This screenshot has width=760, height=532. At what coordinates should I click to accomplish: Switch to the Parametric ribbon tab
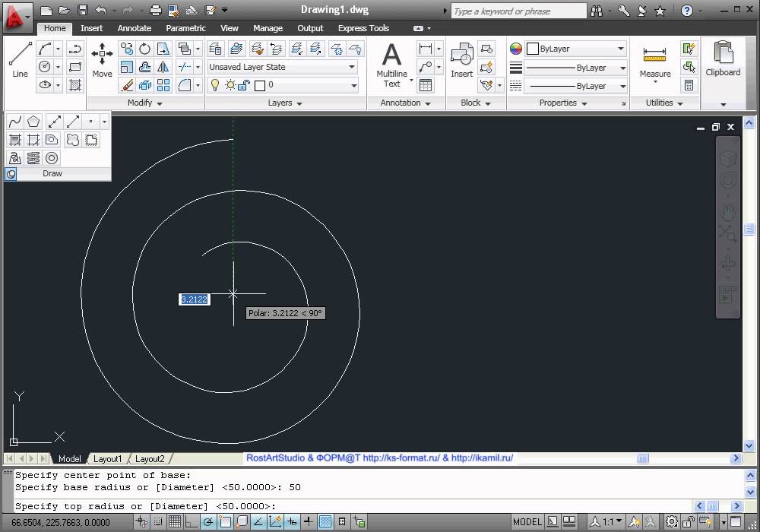point(185,28)
